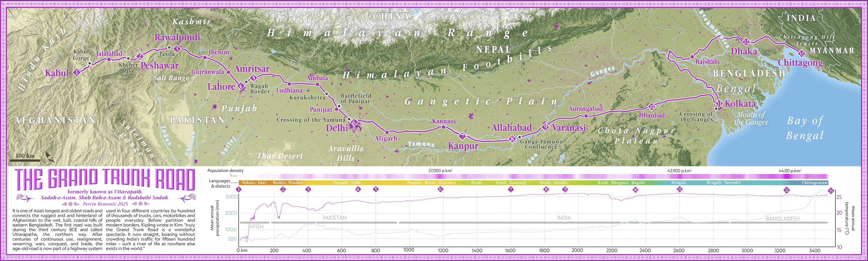868x261 pixels.
Task: Click map diamond marker 12 above Dhaka
Action: [x=746, y=42]
